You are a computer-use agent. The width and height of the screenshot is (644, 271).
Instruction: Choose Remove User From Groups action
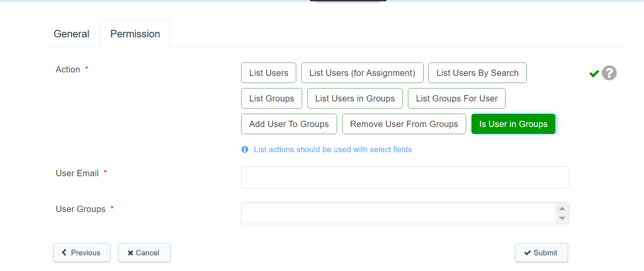[x=404, y=124]
